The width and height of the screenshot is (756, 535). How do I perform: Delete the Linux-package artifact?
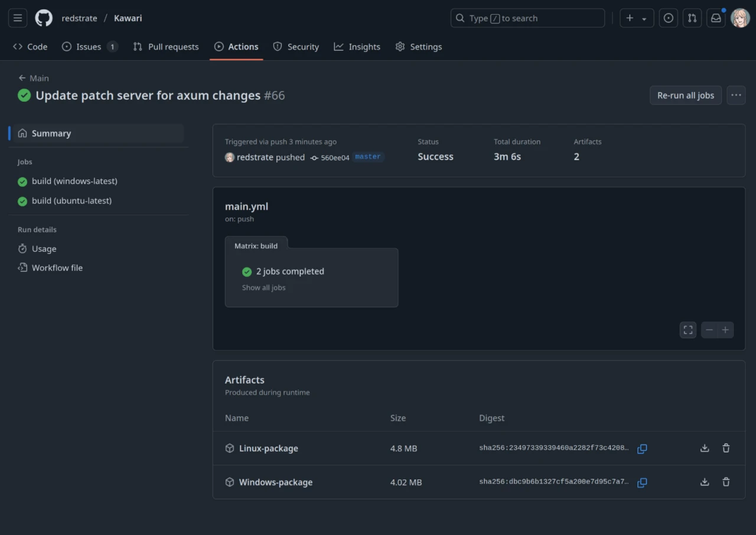pyautogui.click(x=726, y=448)
